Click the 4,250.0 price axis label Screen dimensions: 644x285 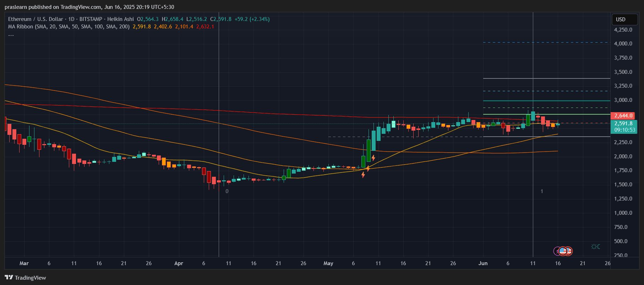click(x=623, y=30)
